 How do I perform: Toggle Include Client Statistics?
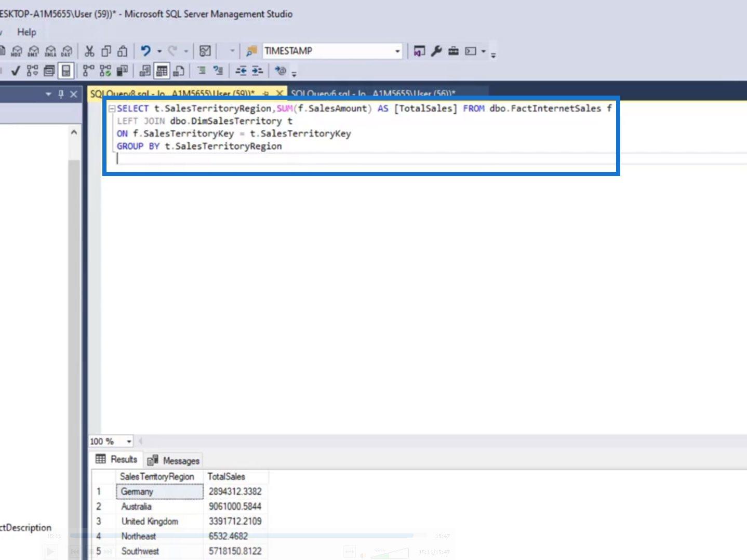tap(123, 71)
